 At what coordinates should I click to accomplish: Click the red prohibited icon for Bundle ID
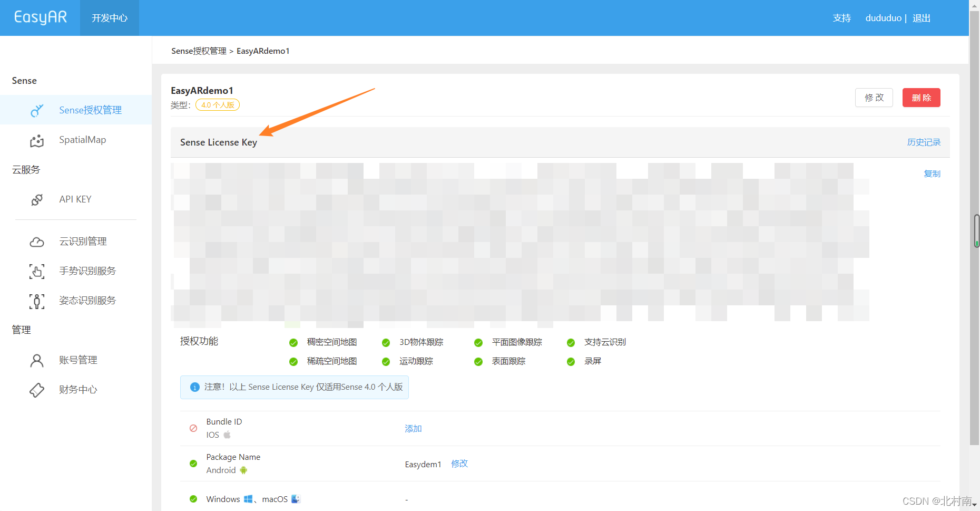point(193,428)
